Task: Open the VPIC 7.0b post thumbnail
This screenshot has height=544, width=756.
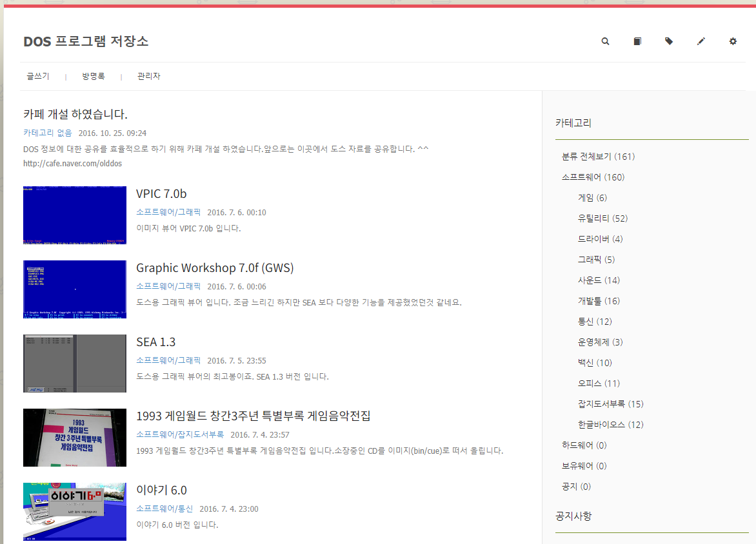Action: [75, 215]
